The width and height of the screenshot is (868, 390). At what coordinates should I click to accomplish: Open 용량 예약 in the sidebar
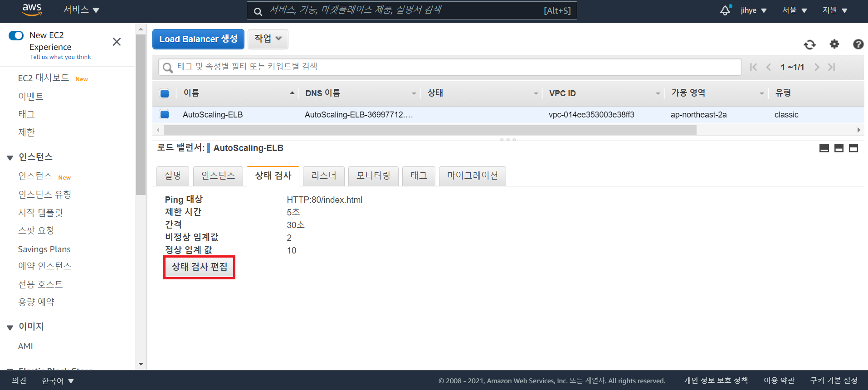(x=36, y=302)
